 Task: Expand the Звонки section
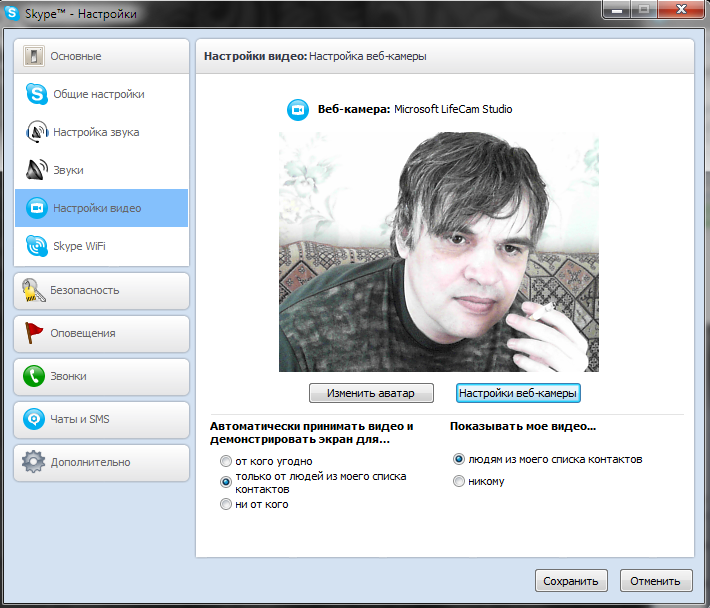(101, 377)
